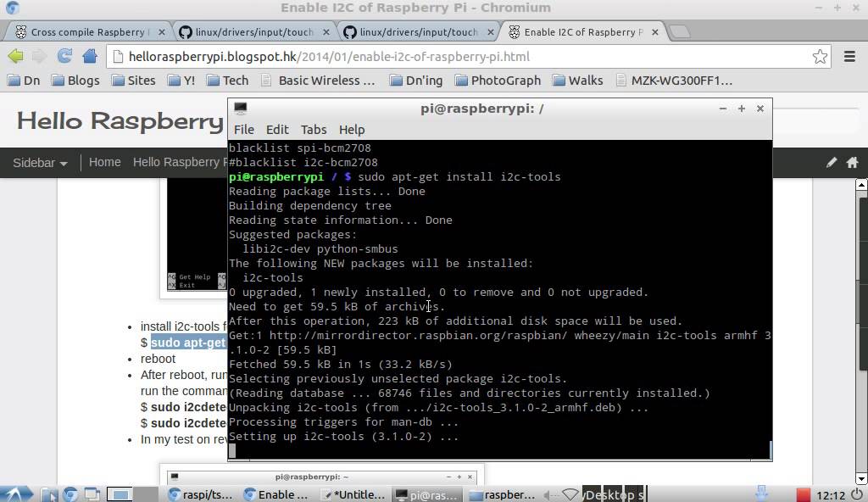Viewport: 868px width, 502px height.
Task: Minimize the pi@raspberrypi terminal window
Action: coord(722,109)
